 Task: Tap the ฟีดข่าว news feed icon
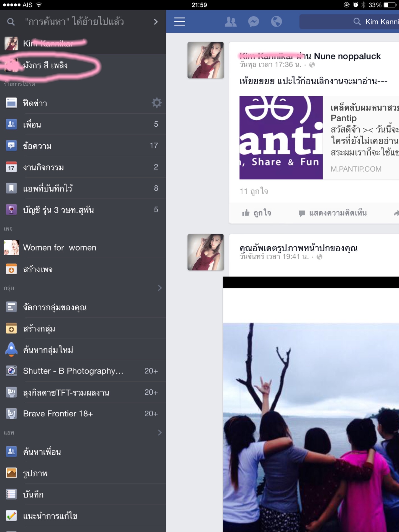[11, 103]
